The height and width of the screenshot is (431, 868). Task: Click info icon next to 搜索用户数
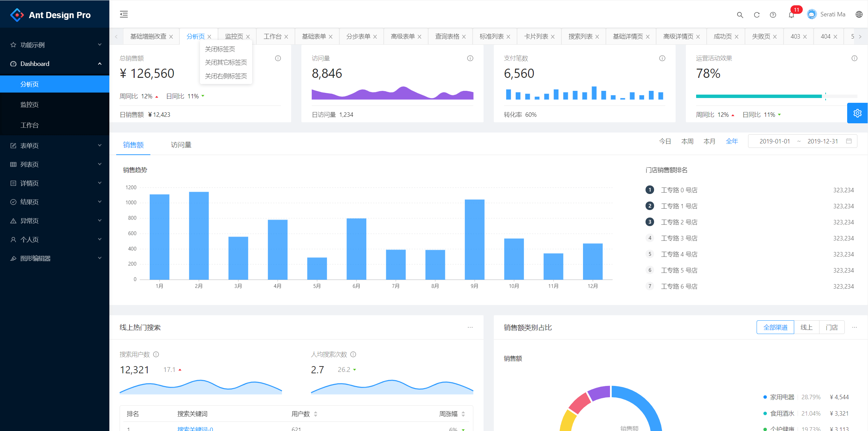point(156,354)
